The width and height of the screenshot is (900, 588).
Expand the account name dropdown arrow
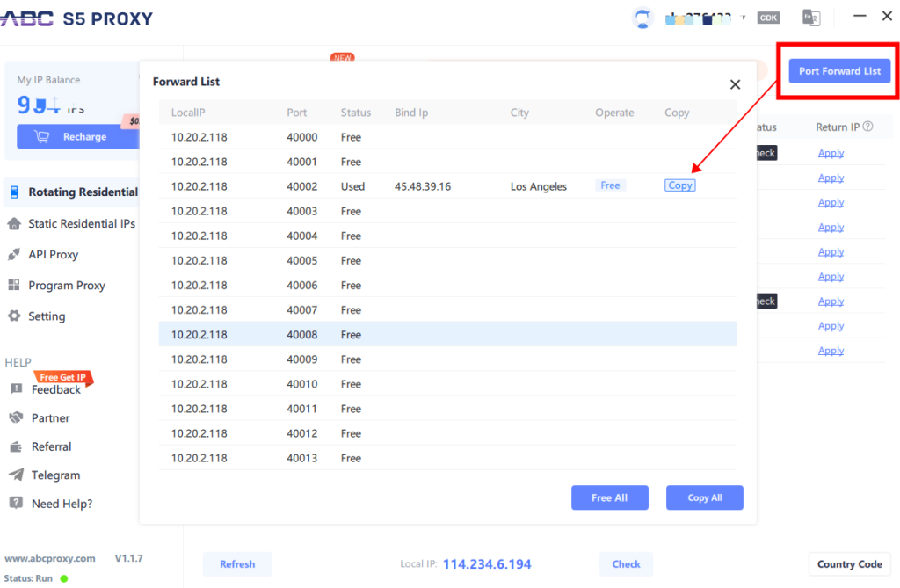[744, 18]
